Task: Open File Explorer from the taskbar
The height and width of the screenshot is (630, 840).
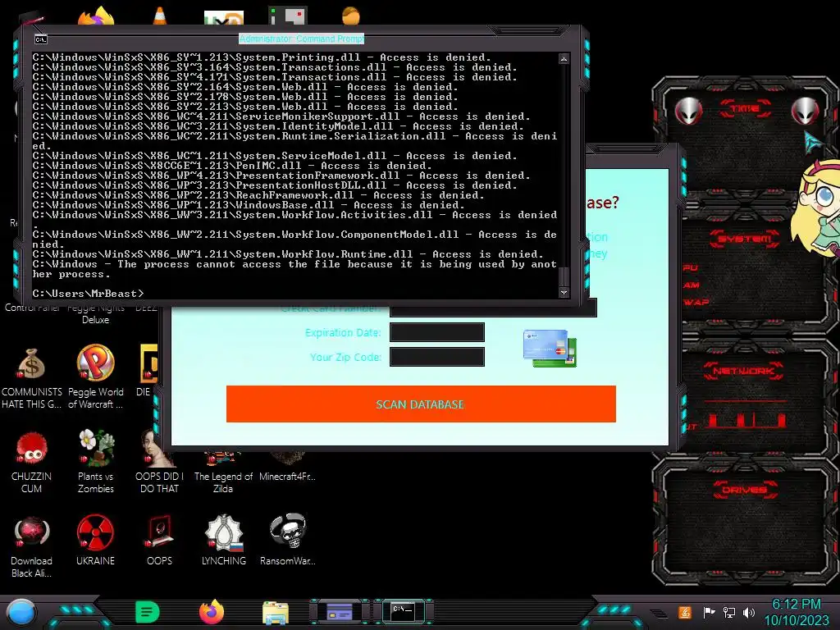Action: 276,613
